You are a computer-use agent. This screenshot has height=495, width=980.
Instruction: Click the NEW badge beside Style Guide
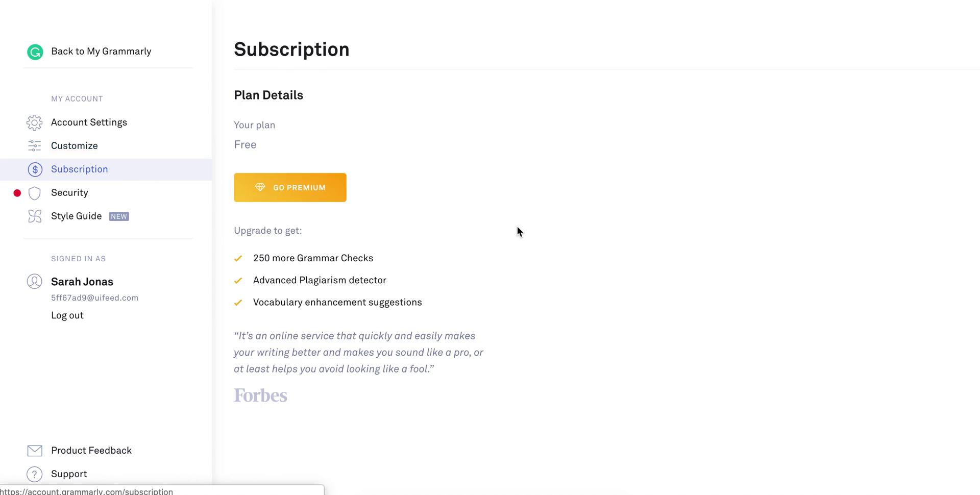[x=119, y=216]
